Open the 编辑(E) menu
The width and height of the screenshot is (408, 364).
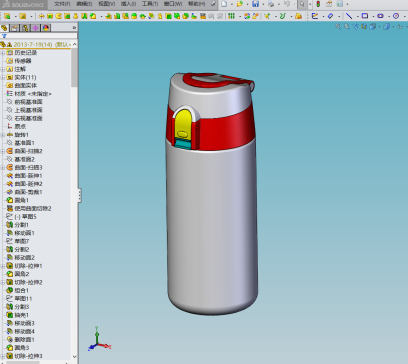[x=84, y=4]
